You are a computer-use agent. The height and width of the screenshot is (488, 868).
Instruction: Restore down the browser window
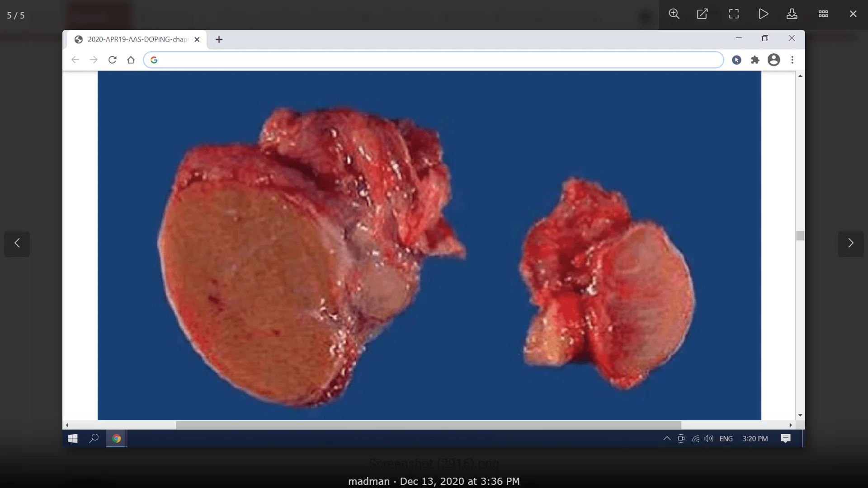pyautogui.click(x=765, y=38)
